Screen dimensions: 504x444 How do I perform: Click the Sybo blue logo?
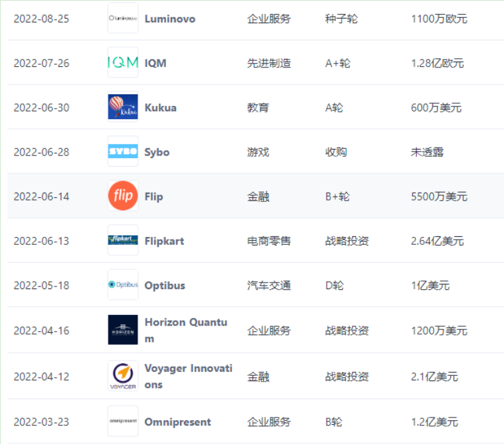(x=123, y=151)
